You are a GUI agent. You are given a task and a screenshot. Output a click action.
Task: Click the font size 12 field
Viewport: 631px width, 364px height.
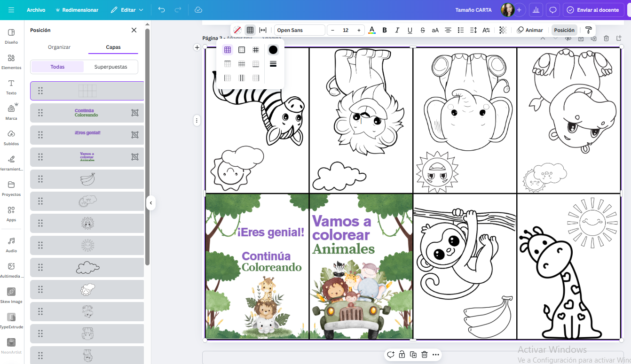pyautogui.click(x=346, y=30)
